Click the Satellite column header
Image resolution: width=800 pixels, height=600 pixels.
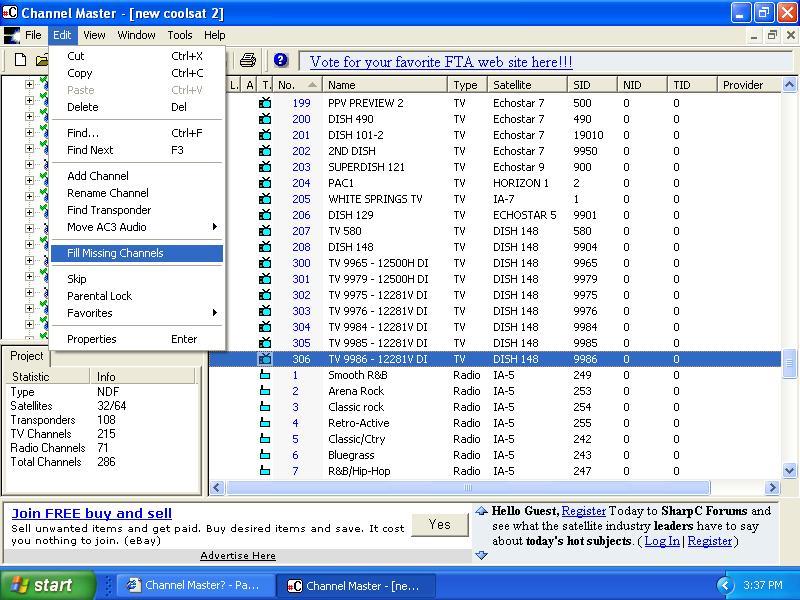pos(527,85)
